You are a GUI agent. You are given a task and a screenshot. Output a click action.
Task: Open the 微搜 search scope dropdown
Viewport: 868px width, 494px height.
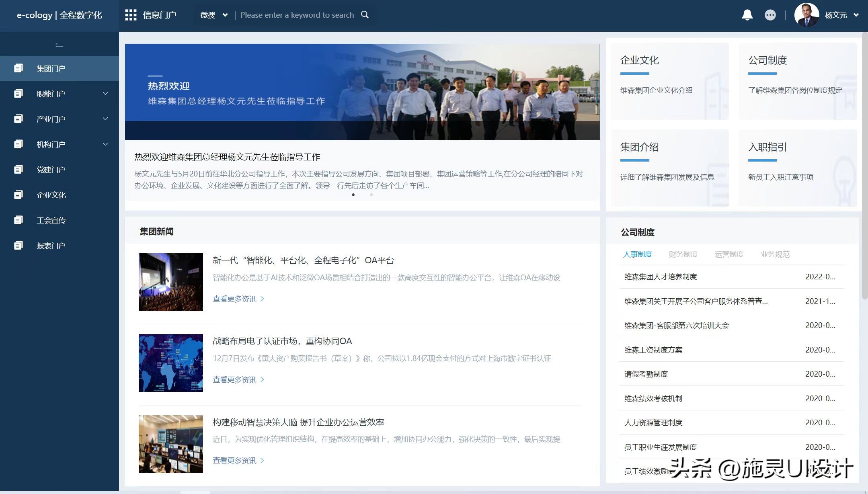tap(213, 15)
